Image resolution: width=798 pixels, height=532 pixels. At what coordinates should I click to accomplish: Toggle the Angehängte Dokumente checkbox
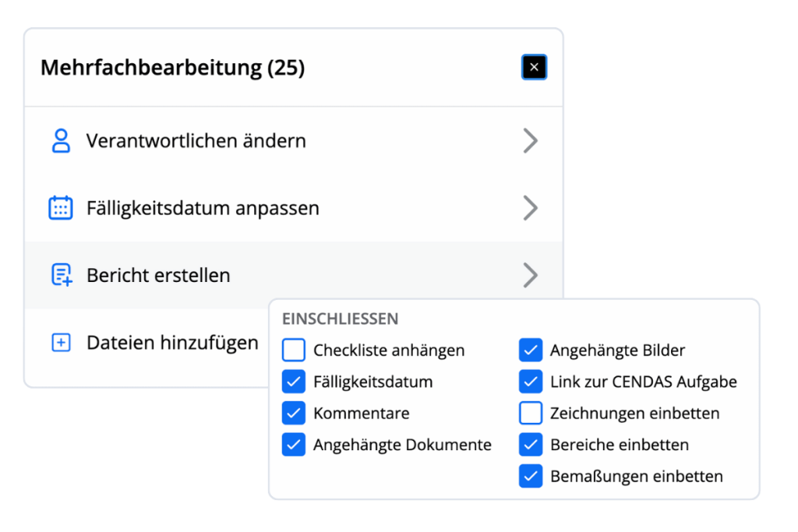point(294,445)
